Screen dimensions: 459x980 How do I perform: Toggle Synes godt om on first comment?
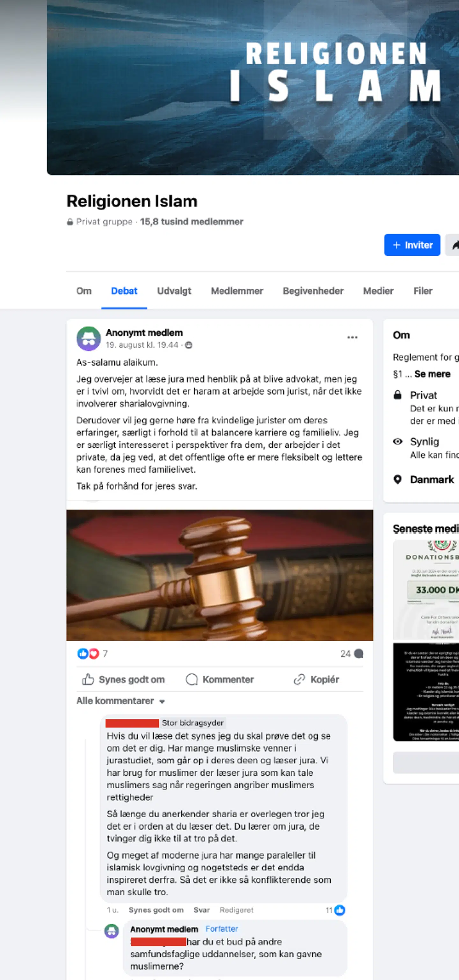tap(156, 910)
